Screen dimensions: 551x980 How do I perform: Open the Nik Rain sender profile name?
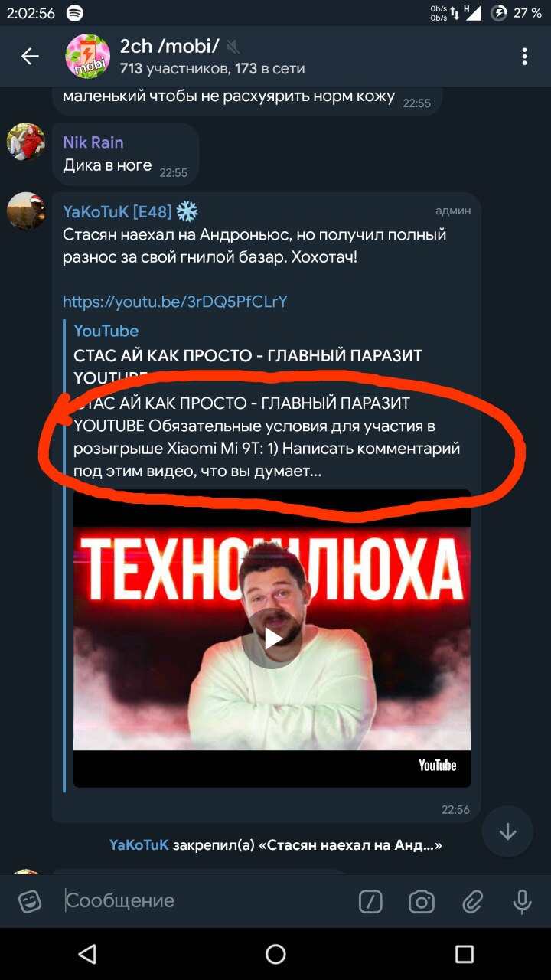(x=93, y=142)
